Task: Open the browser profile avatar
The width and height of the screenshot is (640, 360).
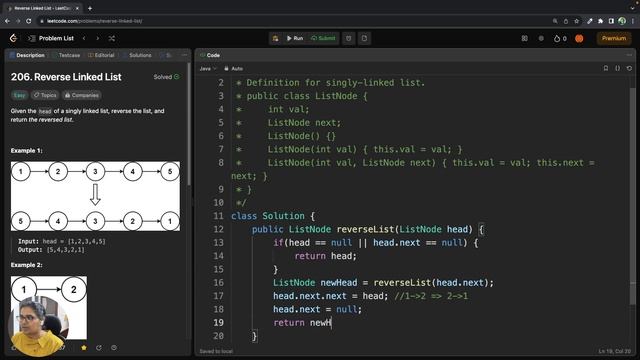Action: tap(622, 21)
